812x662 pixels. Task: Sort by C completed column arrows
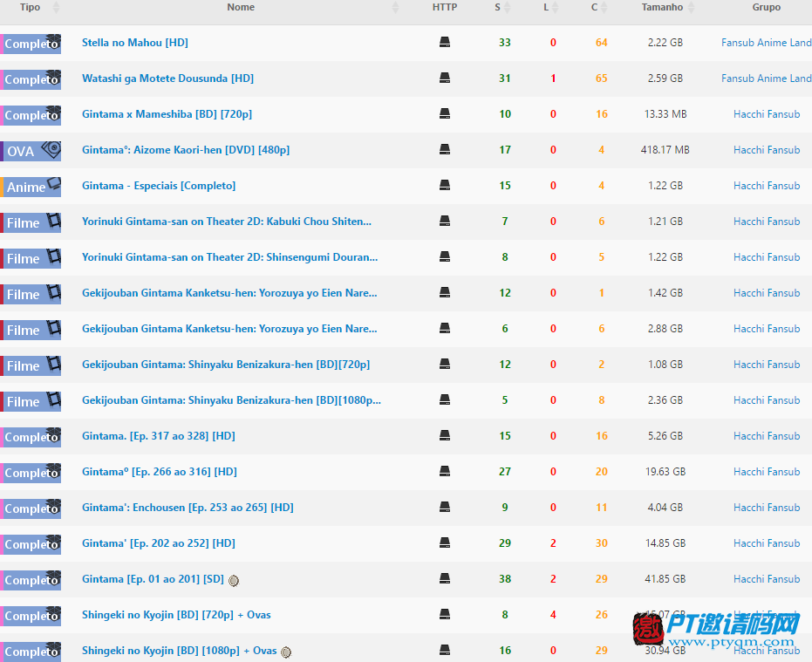point(604,7)
